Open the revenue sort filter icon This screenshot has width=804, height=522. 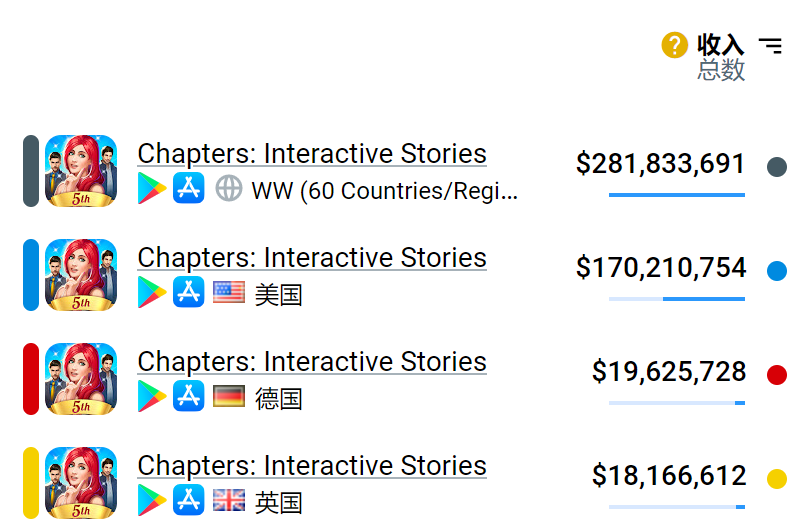click(x=770, y=45)
